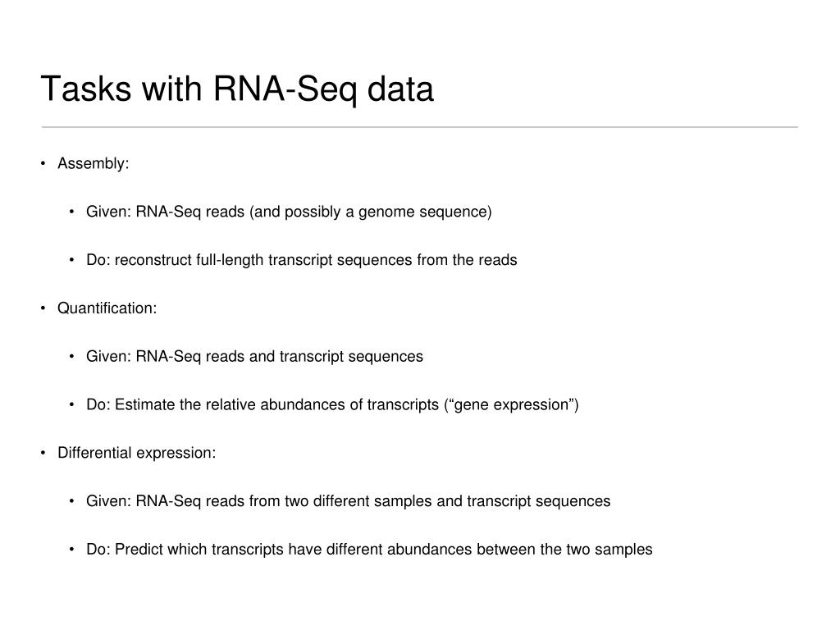840x630 pixels.
Task: Select the "Assembly:" heading text
Action: coord(94,164)
